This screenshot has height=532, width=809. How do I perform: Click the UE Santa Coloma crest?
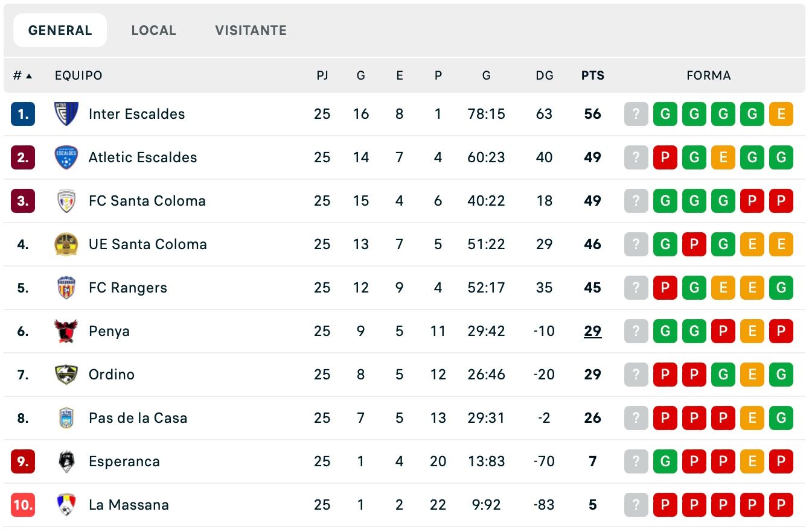coord(66,244)
